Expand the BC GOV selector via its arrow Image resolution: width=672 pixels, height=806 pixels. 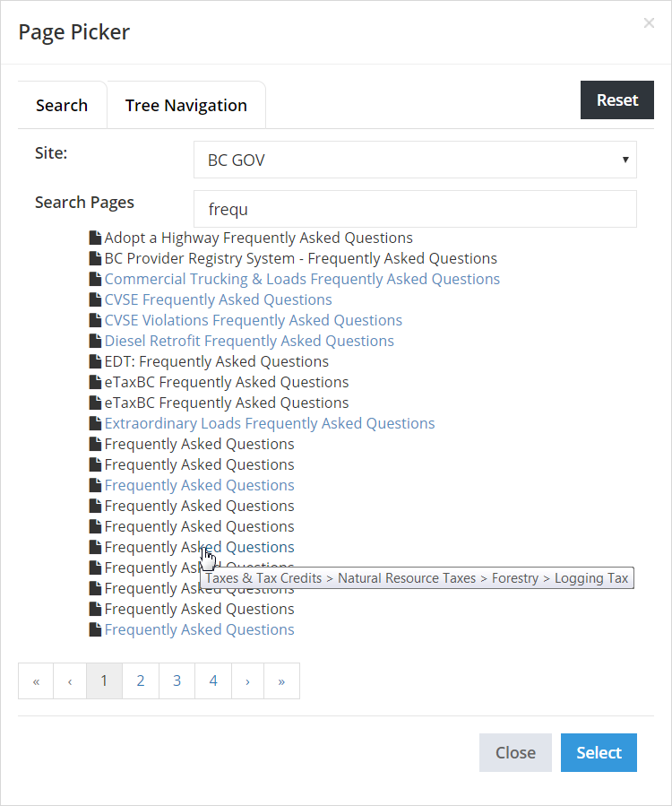tap(625, 160)
